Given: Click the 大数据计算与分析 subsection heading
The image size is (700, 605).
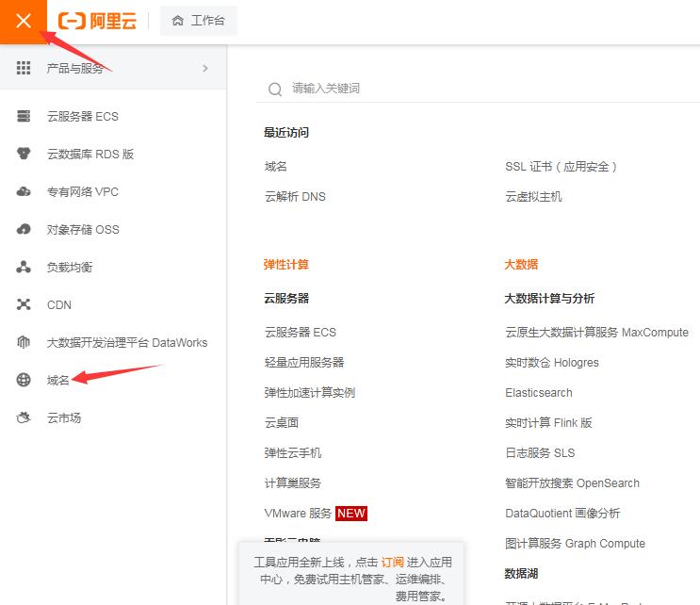Looking at the screenshot, I should click(549, 298).
